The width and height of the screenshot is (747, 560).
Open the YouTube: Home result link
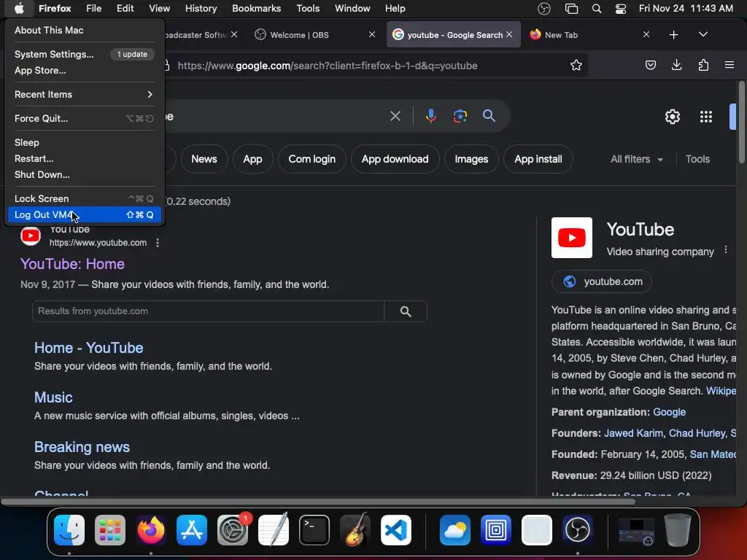pyautogui.click(x=72, y=264)
